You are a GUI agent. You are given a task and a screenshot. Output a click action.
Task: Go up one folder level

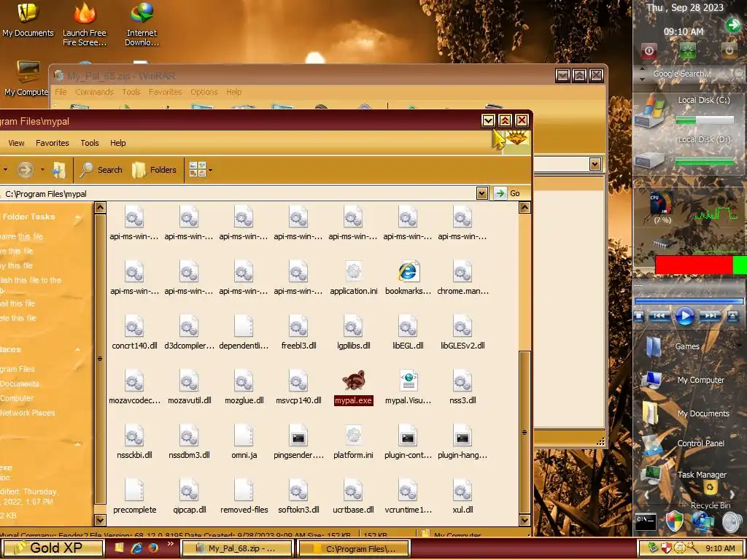point(58,170)
